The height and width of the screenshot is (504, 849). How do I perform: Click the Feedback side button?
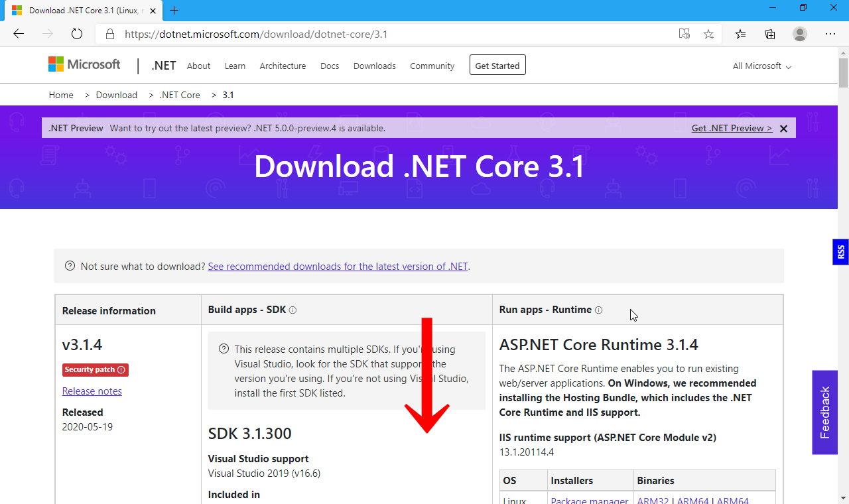click(824, 412)
